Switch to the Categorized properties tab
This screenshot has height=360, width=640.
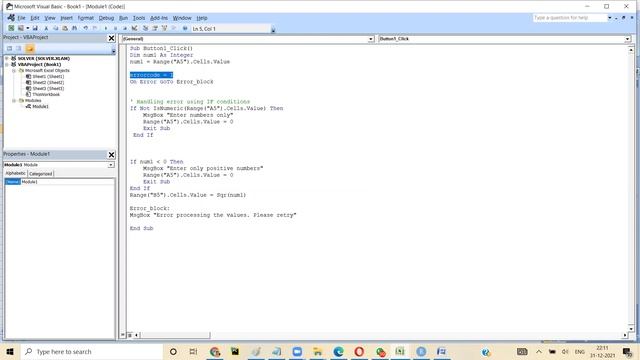[x=40, y=174]
